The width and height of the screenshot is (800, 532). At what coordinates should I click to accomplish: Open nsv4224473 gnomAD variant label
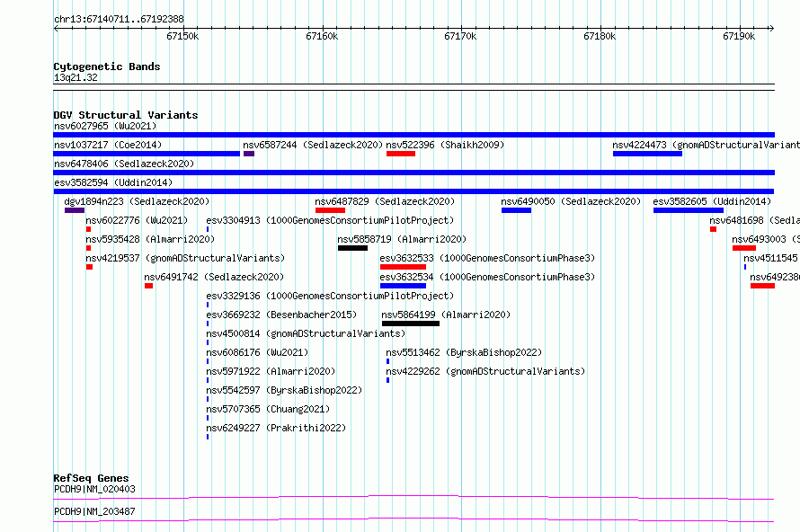(707, 145)
